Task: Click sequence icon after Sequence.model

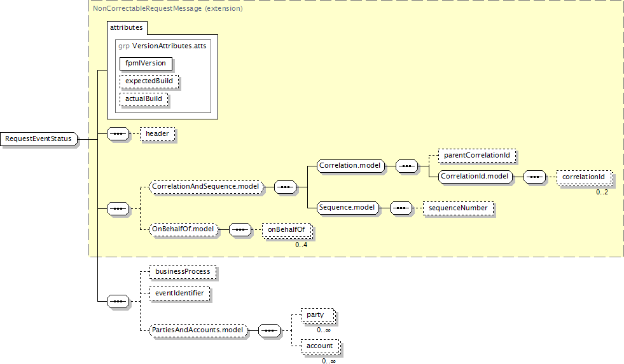Action: (x=401, y=208)
